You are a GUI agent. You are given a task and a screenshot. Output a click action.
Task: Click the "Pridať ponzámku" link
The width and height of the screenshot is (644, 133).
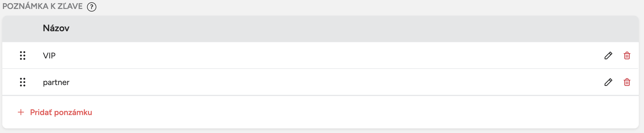[61, 112]
